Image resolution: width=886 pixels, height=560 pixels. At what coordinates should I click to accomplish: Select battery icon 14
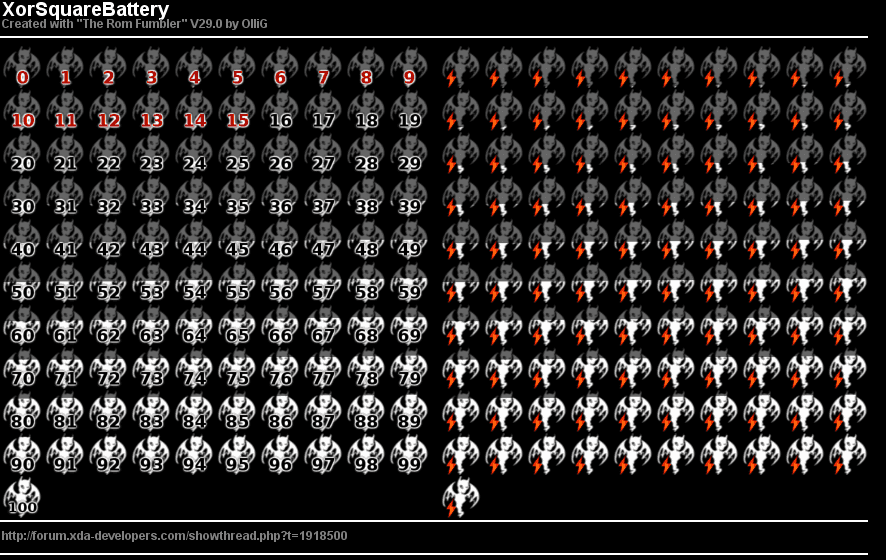click(x=194, y=111)
